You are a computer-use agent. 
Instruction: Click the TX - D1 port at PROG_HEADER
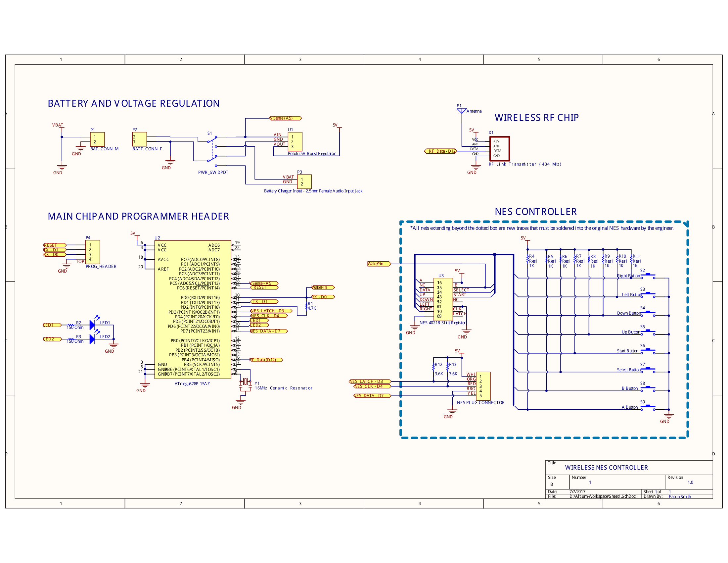55,250
